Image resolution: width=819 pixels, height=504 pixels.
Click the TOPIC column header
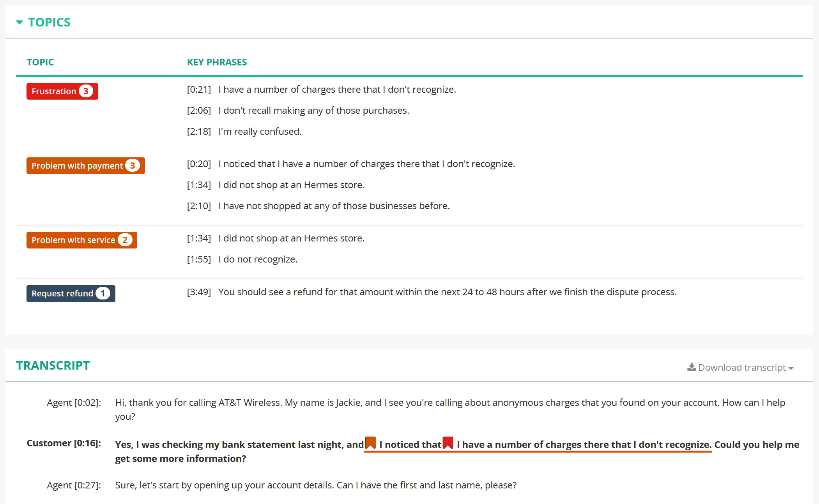[40, 62]
